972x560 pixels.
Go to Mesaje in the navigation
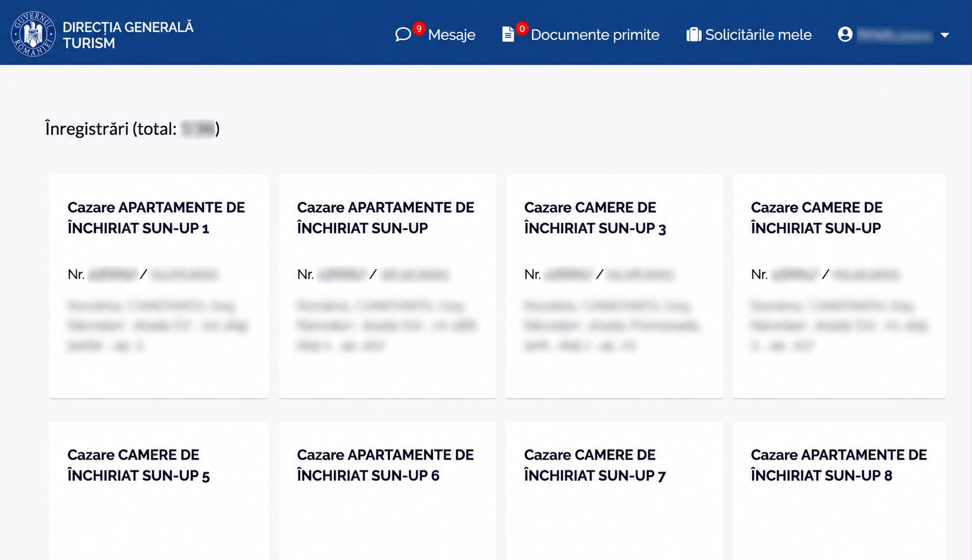click(451, 35)
